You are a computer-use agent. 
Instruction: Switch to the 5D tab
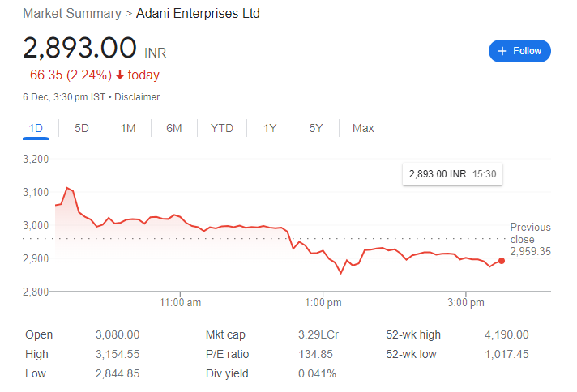pos(82,128)
